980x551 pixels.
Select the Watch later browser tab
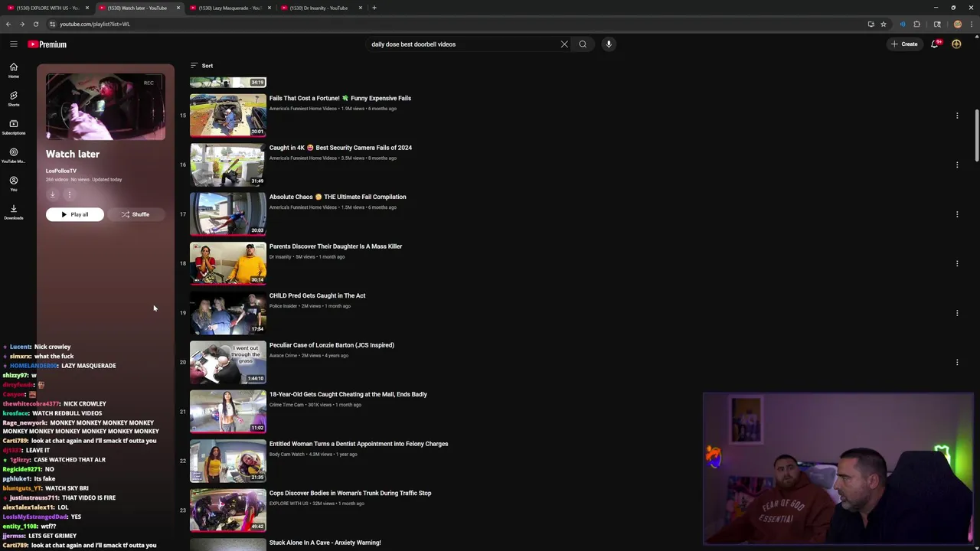click(138, 8)
